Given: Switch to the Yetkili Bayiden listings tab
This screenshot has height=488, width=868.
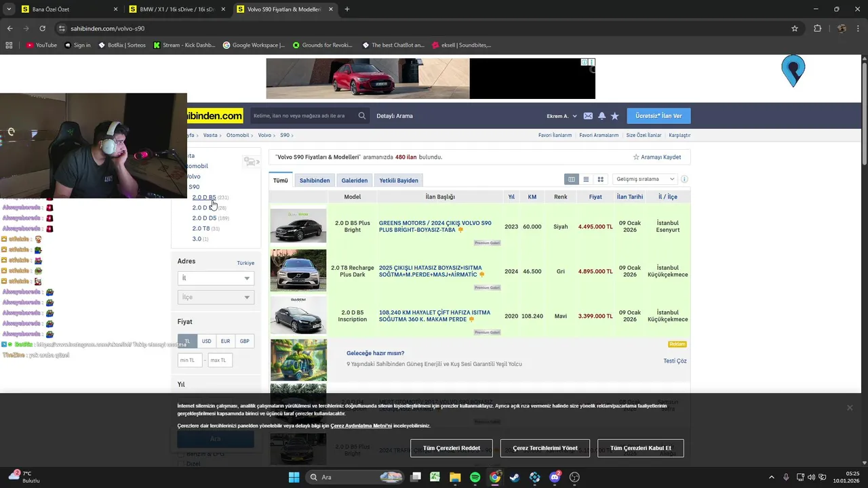Looking at the screenshot, I should (399, 180).
